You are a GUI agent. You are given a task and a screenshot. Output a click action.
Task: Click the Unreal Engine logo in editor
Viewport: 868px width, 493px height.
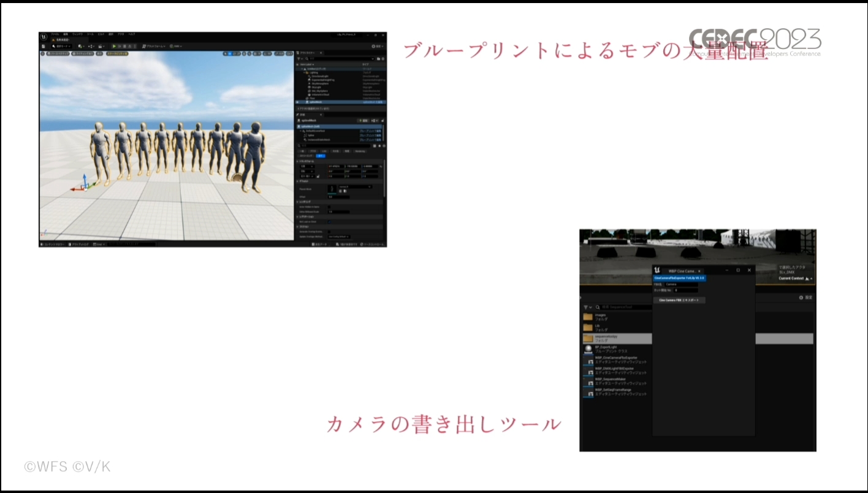[x=44, y=37]
